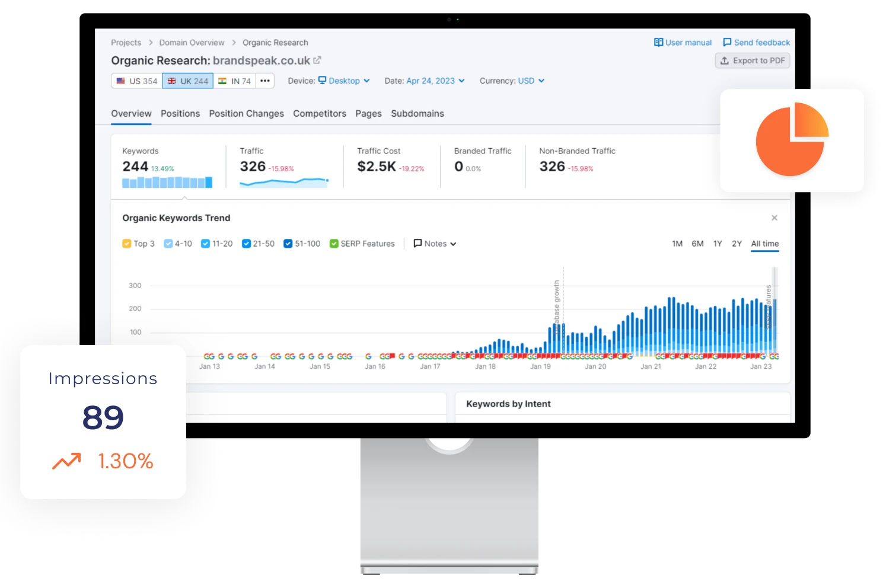Click the Impressions trending-up arrow icon
This screenshot has width=883, height=588.
coord(66,461)
